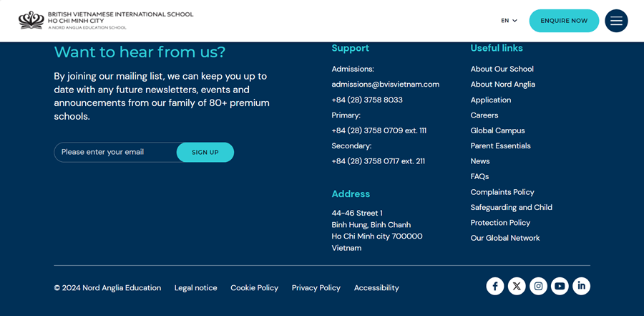Open About Our School link
The height and width of the screenshot is (316, 644).
[x=502, y=69]
